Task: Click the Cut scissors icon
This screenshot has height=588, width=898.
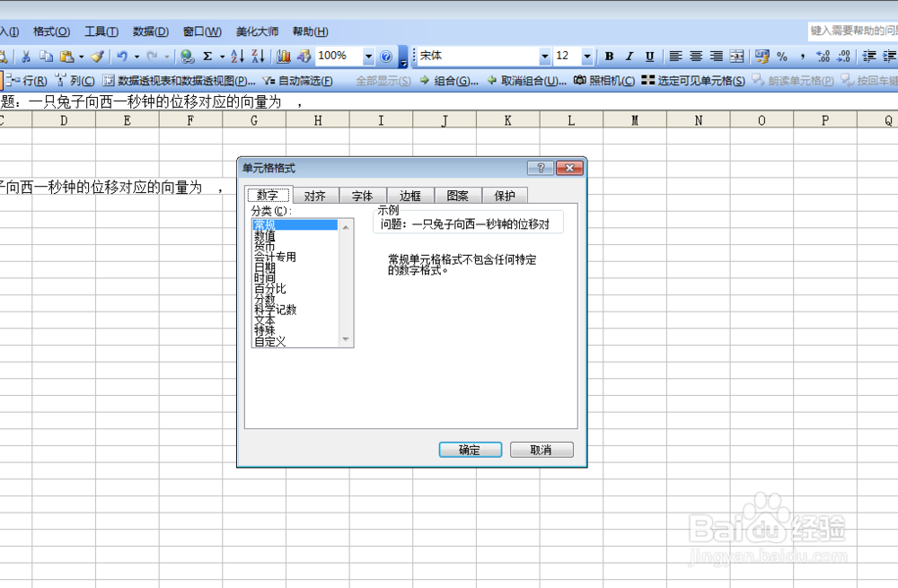Action: (26, 57)
